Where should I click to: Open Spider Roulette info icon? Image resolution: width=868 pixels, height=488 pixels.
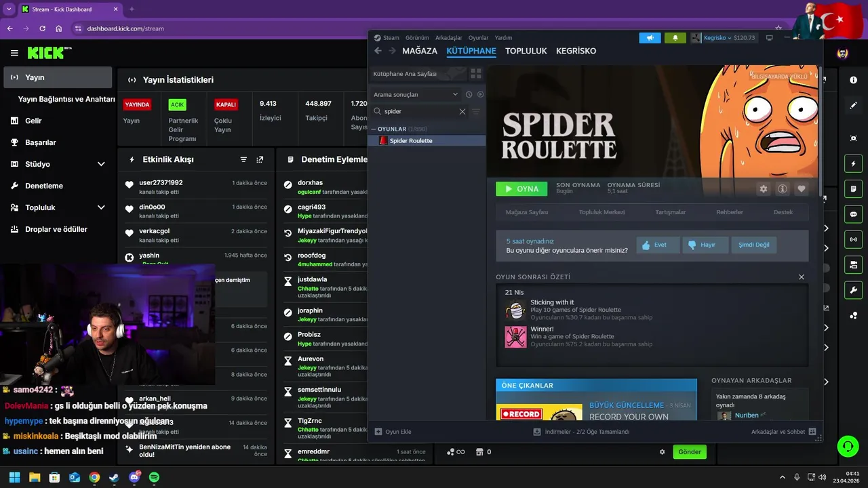point(782,189)
